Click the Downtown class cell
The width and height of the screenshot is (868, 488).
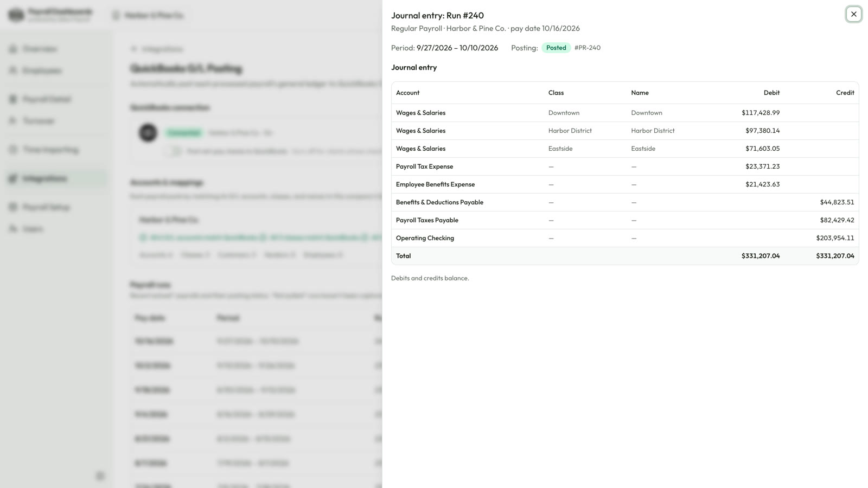[x=564, y=113]
